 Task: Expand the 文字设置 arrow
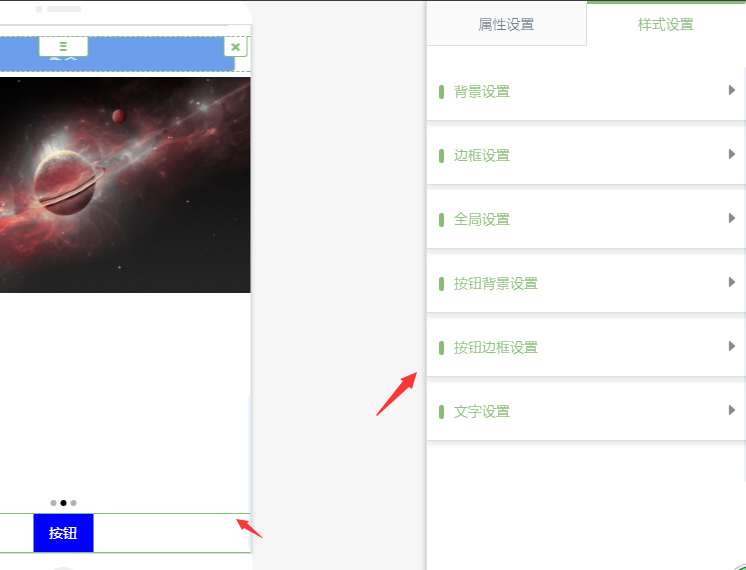(732, 410)
